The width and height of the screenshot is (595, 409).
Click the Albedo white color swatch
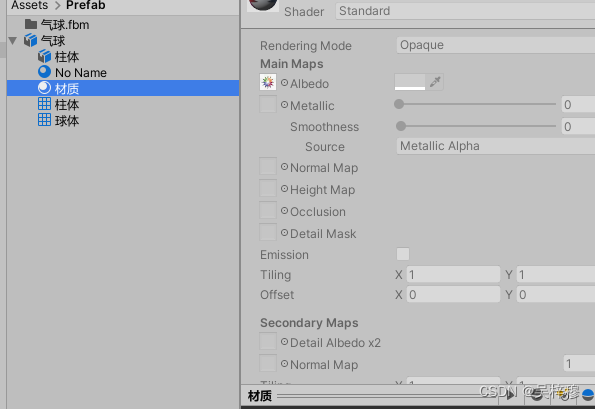[x=410, y=82]
